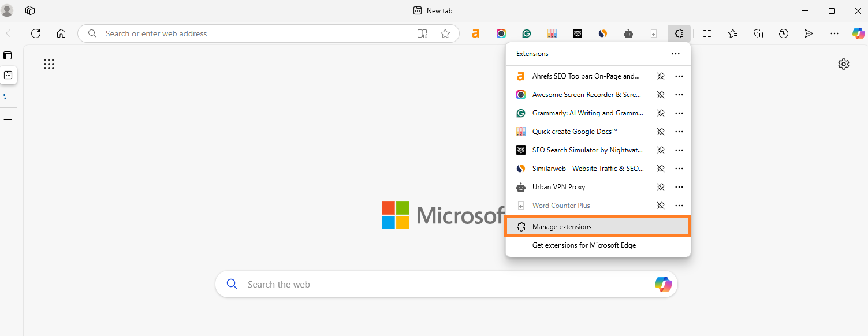Toggle pin for Quick create Google Docs

tap(661, 132)
